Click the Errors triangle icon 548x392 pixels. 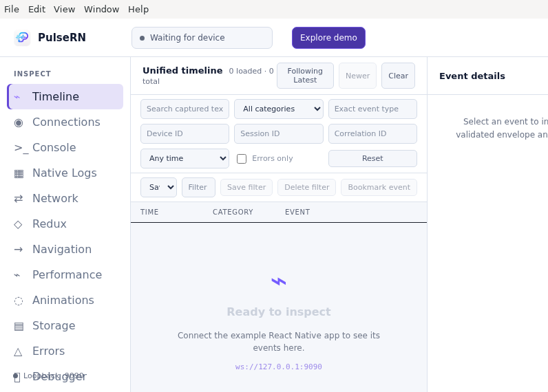[x=18, y=352]
